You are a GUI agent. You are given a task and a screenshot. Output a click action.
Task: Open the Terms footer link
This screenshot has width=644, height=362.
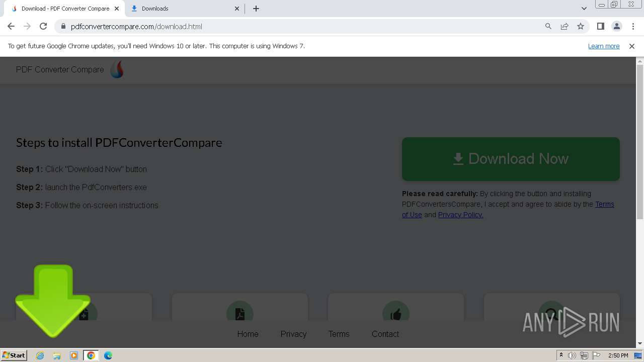point(339,334)
